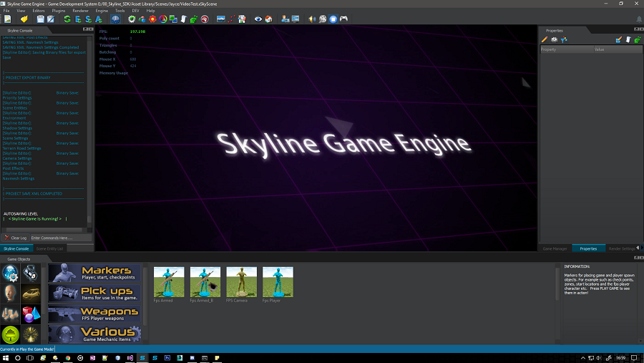Click the red dotted path icon

231,19
